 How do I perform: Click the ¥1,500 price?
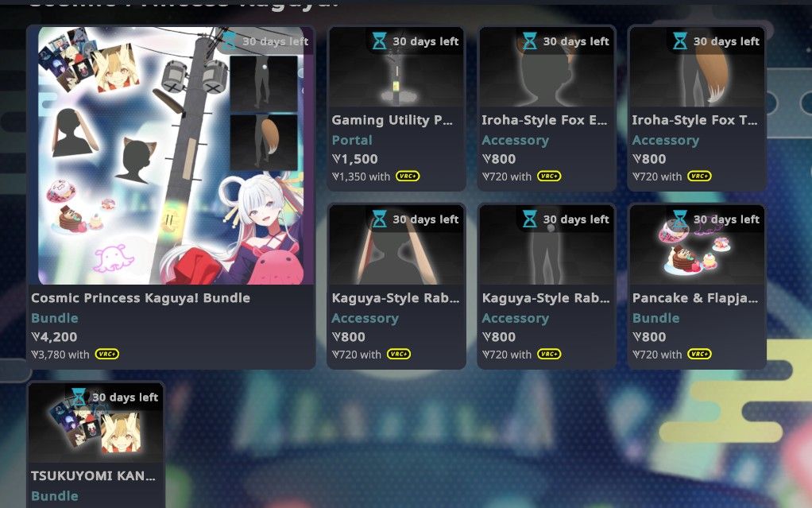tap(354, 159)
